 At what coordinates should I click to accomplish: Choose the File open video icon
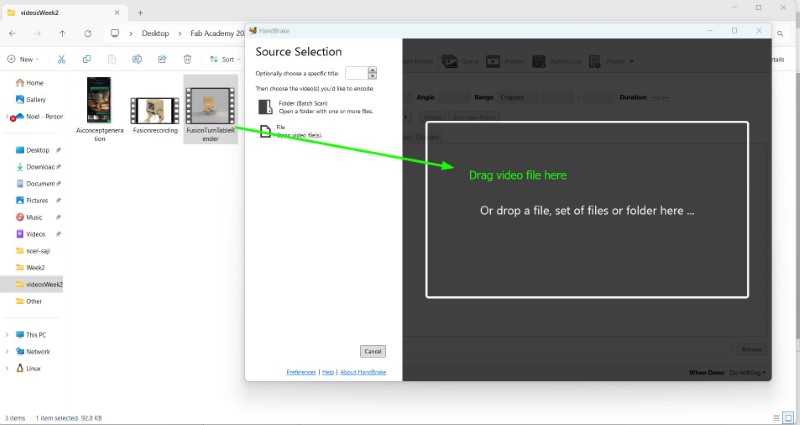(x=265, y=131)
